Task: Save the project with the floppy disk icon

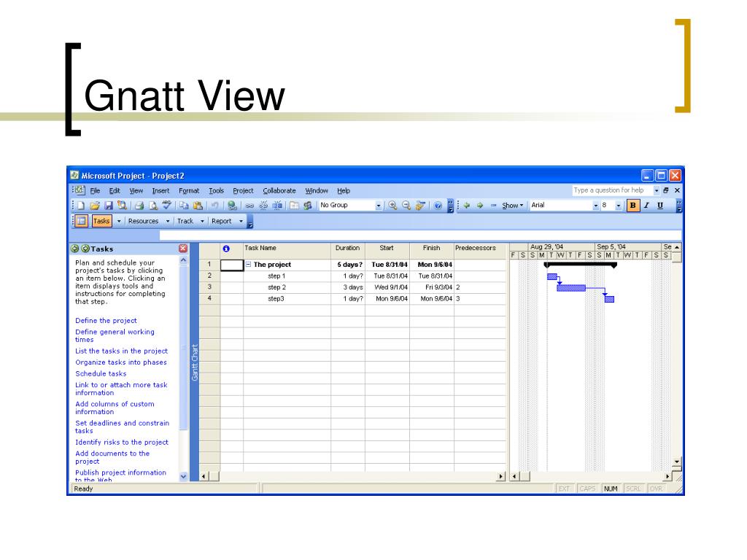Action: [x=109, y=205]
